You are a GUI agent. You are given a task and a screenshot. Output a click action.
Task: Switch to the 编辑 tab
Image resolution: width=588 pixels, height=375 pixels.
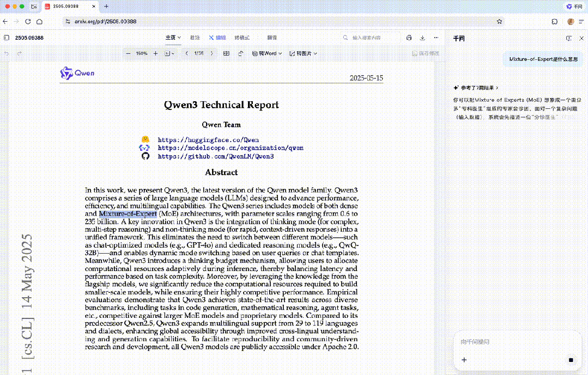pos(217,38)
